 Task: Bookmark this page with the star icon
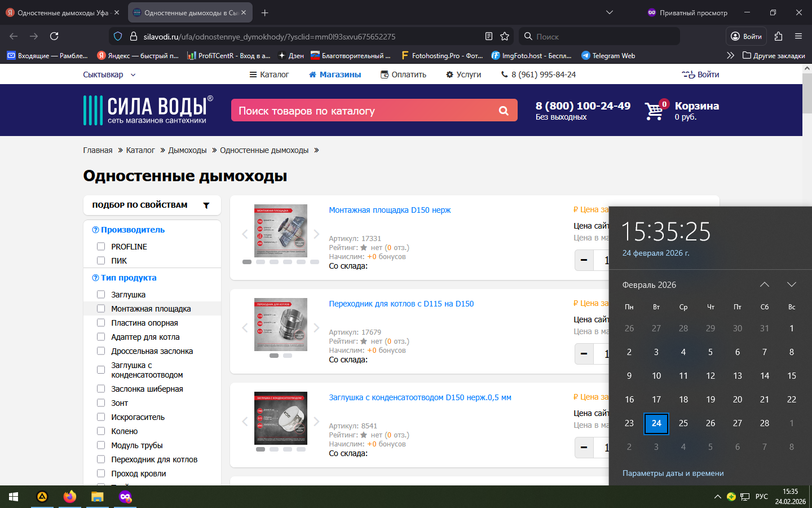tap(505, 36)
